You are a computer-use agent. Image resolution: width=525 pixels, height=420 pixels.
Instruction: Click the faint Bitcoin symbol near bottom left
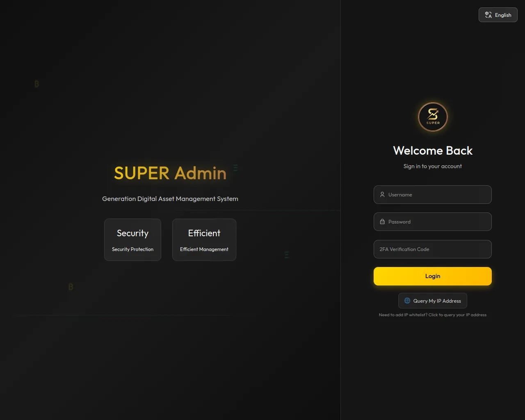pyautogui.click(x=71, y=287)
